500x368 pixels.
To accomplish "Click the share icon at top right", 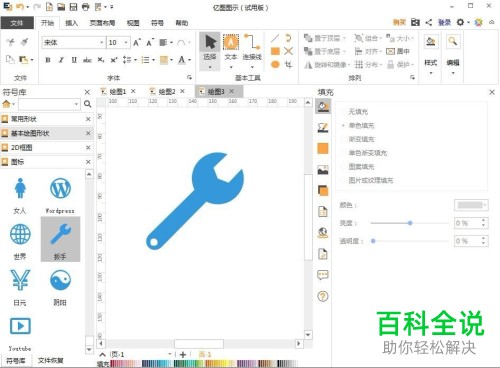I will [429, 22].
